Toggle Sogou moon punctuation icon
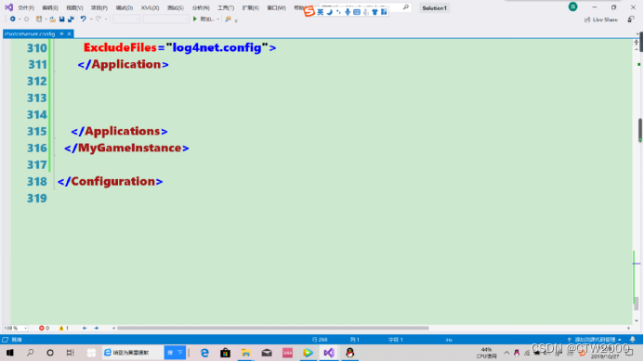644x362 pixels. [x=329, y=12]
